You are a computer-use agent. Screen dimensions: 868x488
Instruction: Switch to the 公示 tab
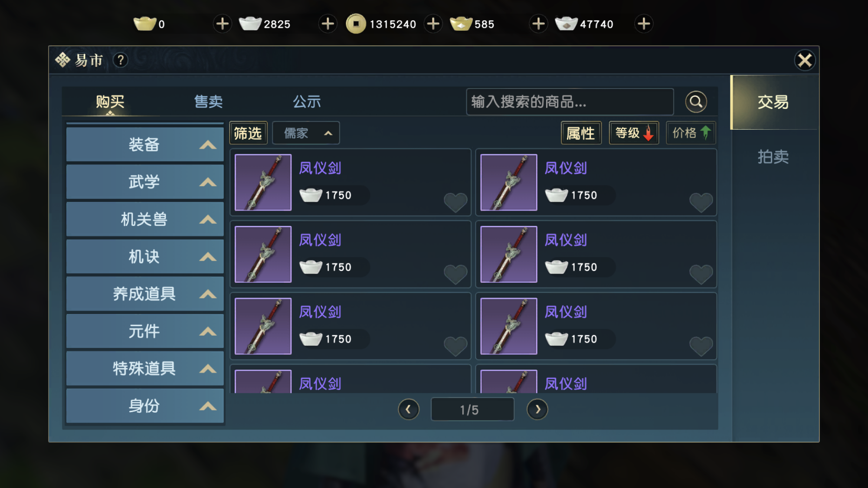(x=307, y=102)
